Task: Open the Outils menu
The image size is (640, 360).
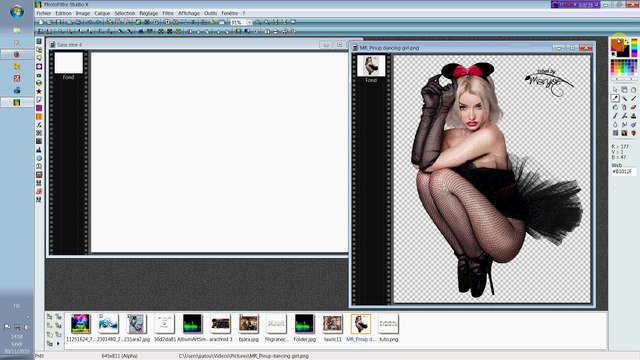Action: 211,13
